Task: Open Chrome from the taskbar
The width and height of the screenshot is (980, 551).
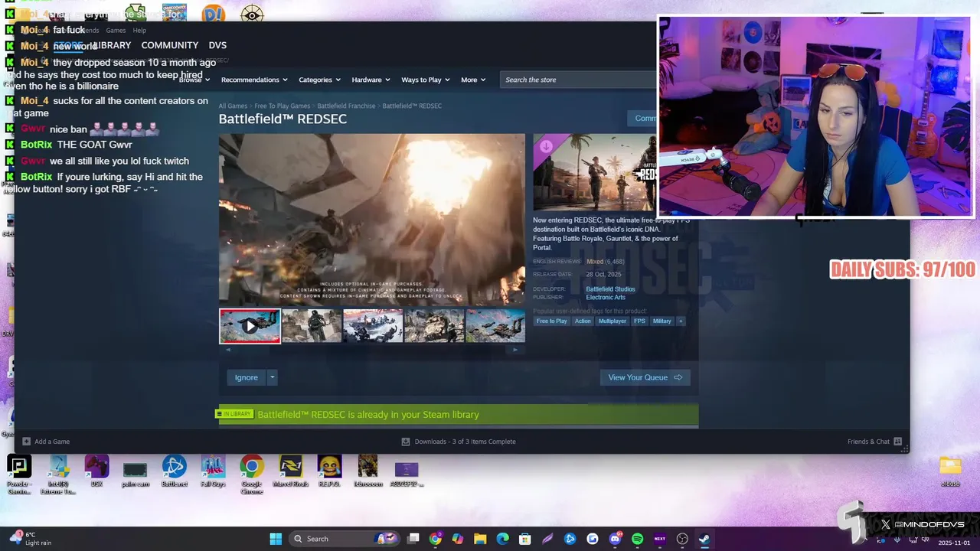Action: [436, 539]
